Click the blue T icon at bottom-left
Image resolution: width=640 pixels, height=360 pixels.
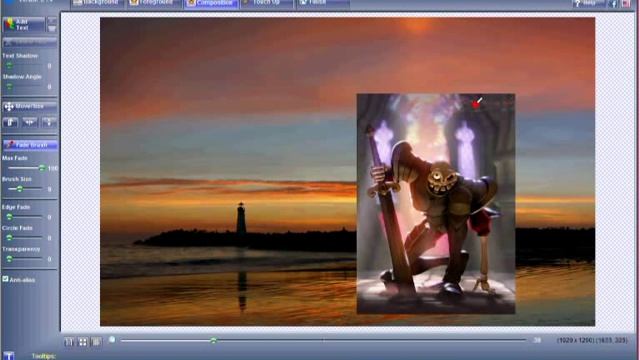pyautogui.click(x=9, y=356)
